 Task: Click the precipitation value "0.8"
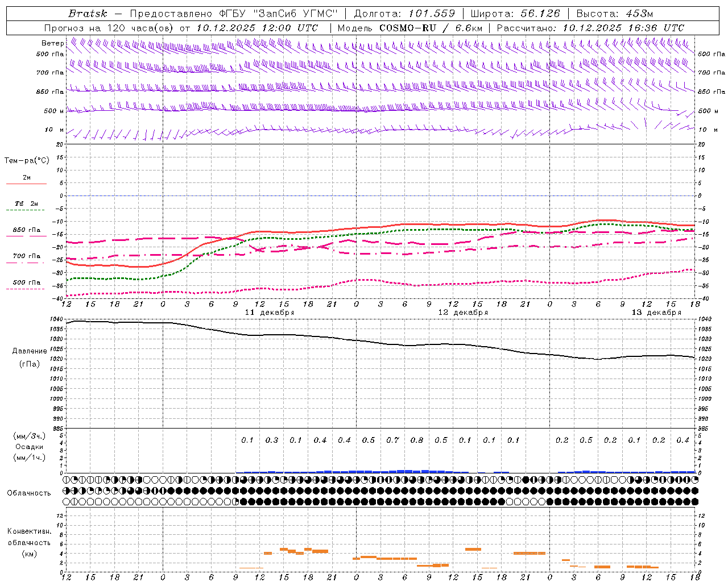(417, 440)
